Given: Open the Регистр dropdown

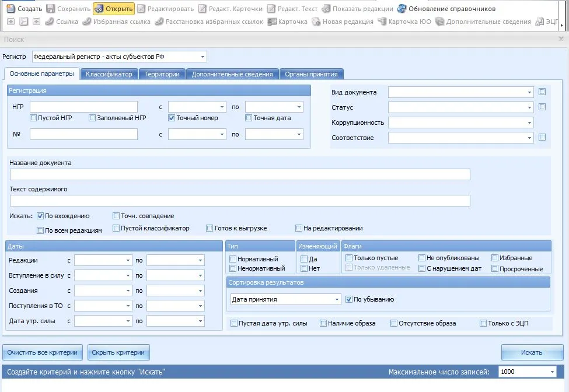Looking at the screenshot, I should (203, 57).
